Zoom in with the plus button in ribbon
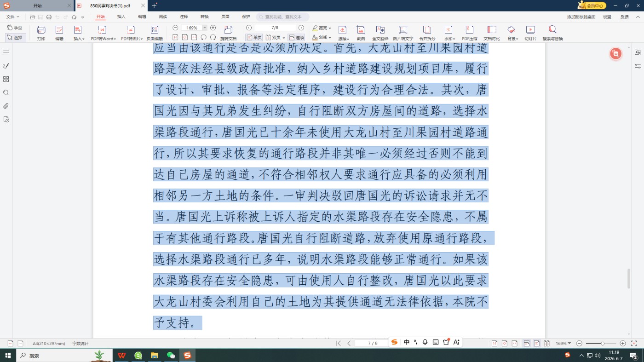The height and width of the screenshot is (362, 644). click(x=213, y=28)
